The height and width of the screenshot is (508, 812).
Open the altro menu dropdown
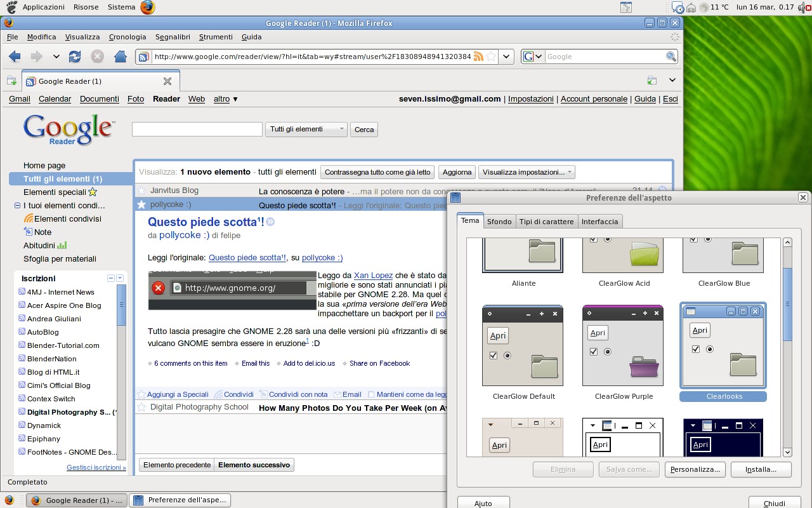tap(226, 99)
